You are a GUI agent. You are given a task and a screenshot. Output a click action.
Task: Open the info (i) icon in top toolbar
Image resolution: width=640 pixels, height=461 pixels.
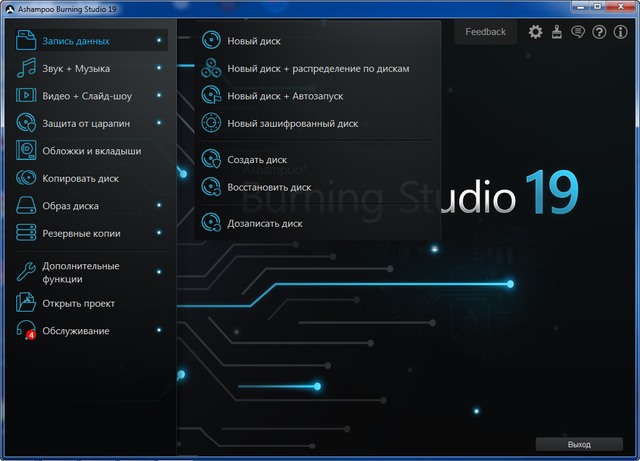pos(620,31)
